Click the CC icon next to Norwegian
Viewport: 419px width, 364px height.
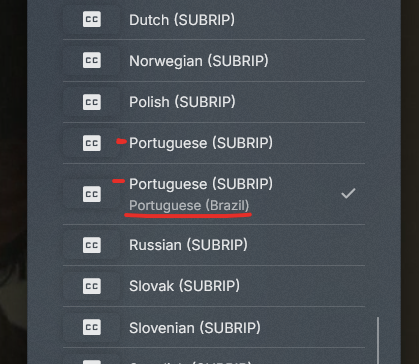click(x=92, y=60)
